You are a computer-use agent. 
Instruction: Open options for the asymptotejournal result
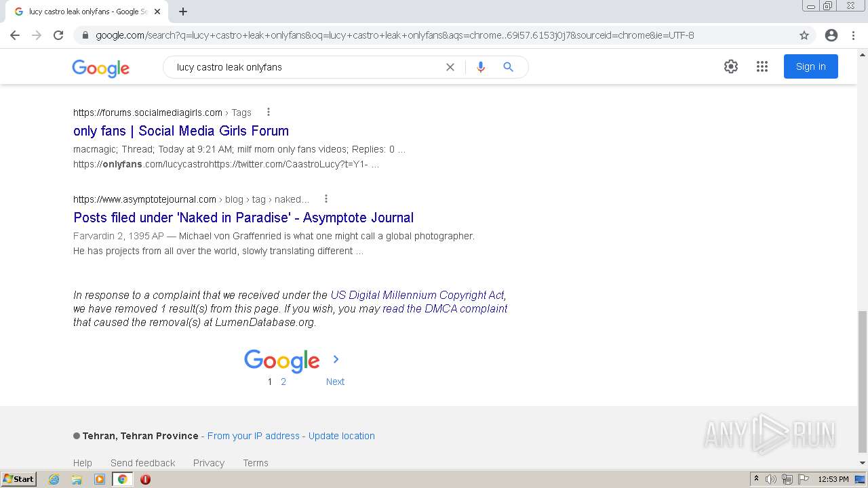[326, 199]
